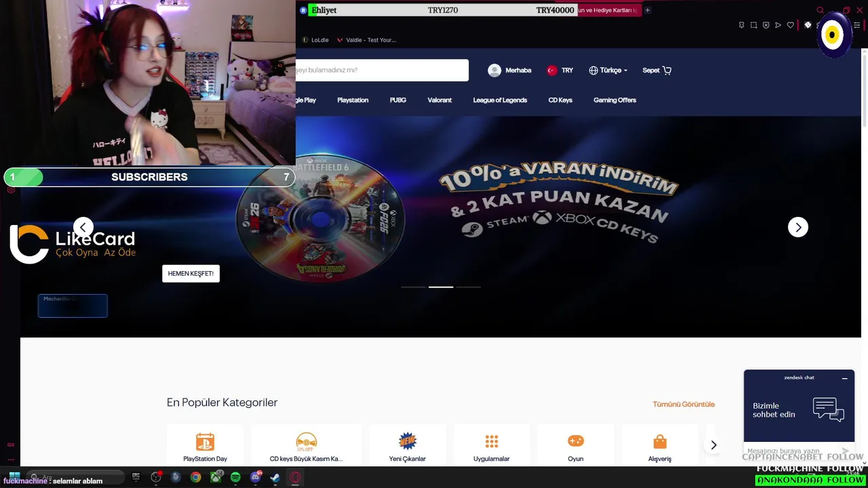Open the Opera extensions cube icon
Viewport: 868px width, 488px height.
coord(808,25)
